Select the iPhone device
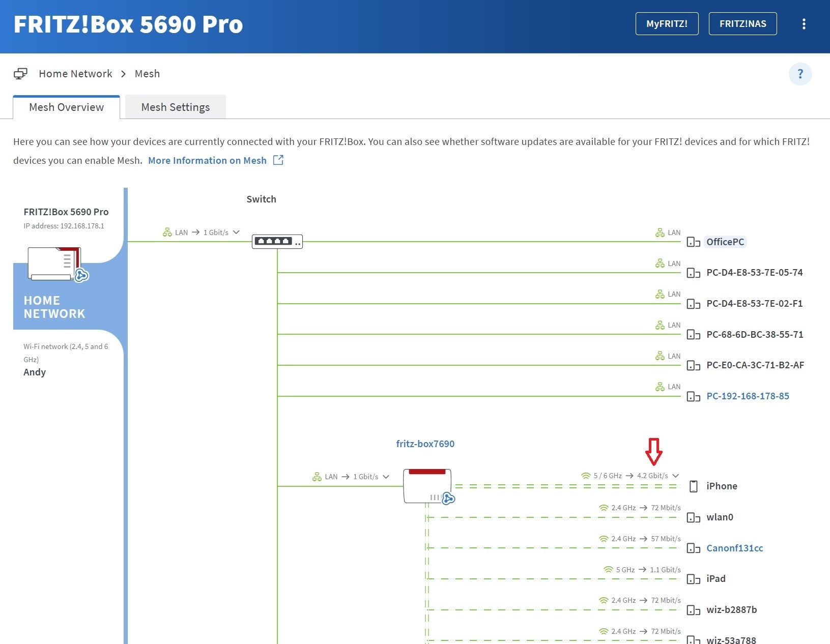Image resolution: width=830 pixels, height=644 pixels. 722,486
